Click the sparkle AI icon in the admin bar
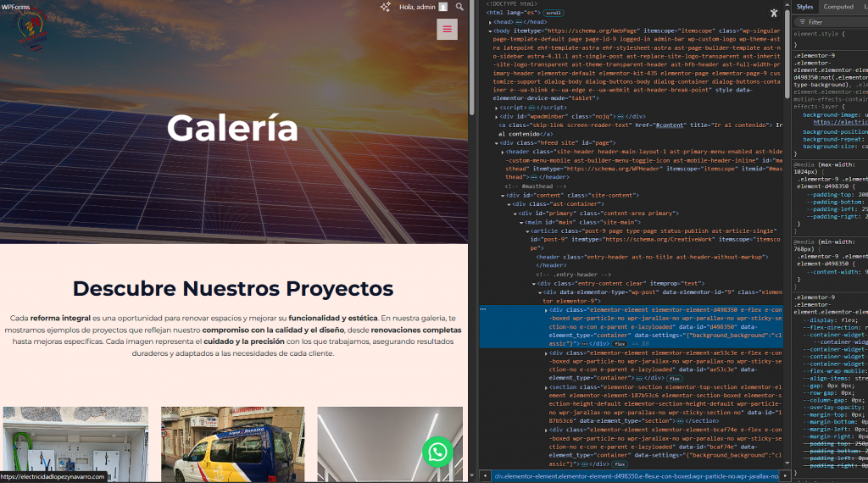Viewport: 868px width, 483px height. click(385, 7)
